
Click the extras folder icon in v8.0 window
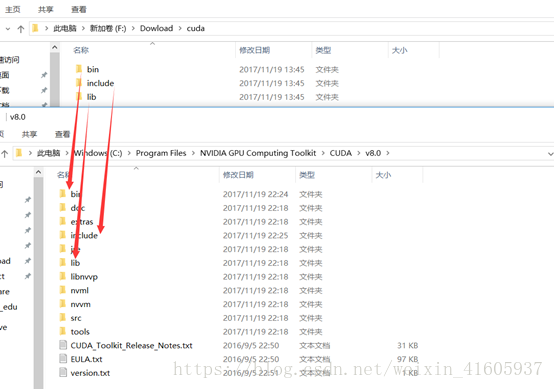pos(63,221)
